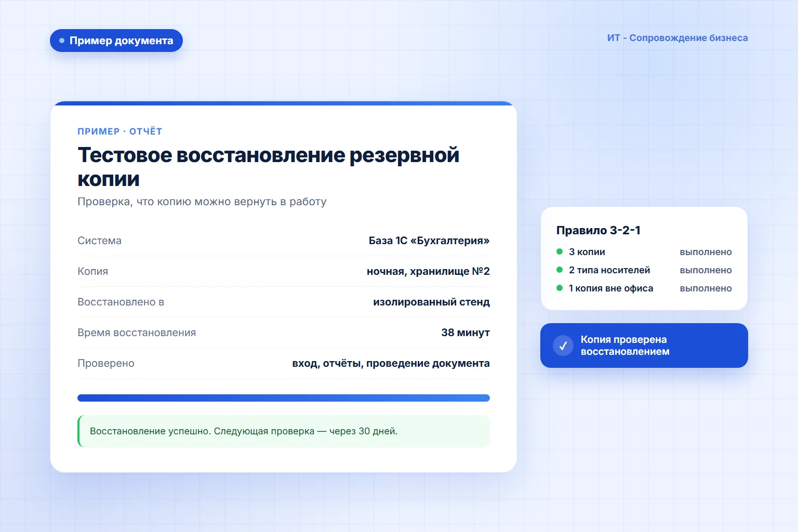The image size is (798, 532).
Task: Click green dot next to «3 копии»
Action: click(560, 251)
